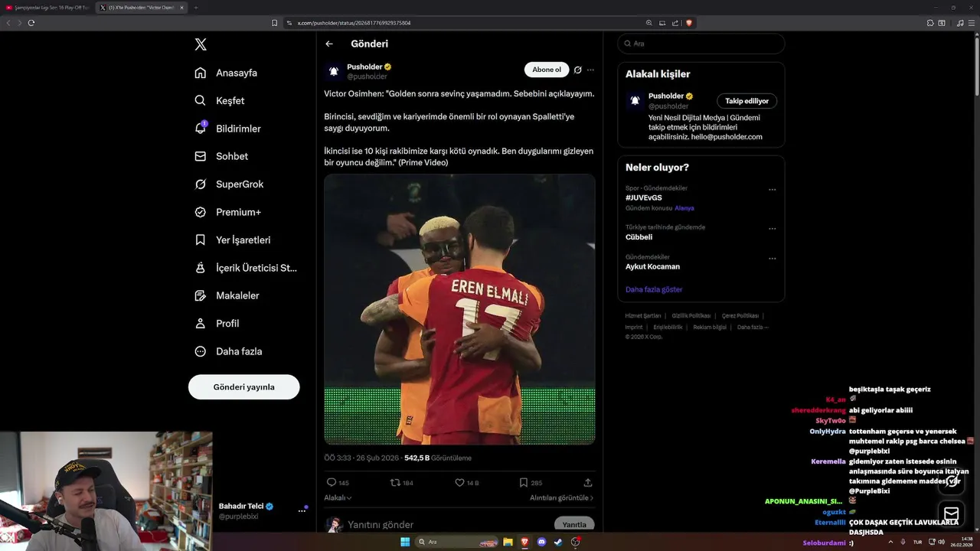980x551 pixels.
Task: Open Steam from taskbar
Action: pyautogui.click(x=558, y=542)
